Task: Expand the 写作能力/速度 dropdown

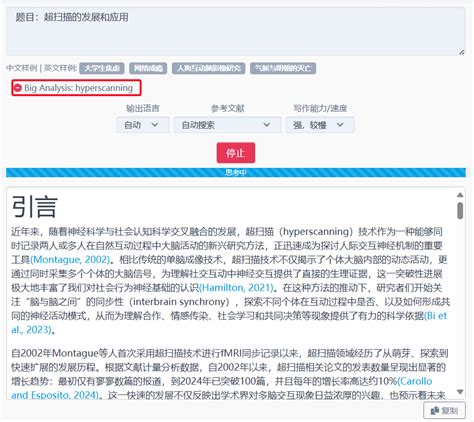Action: [x=320, y=125]
